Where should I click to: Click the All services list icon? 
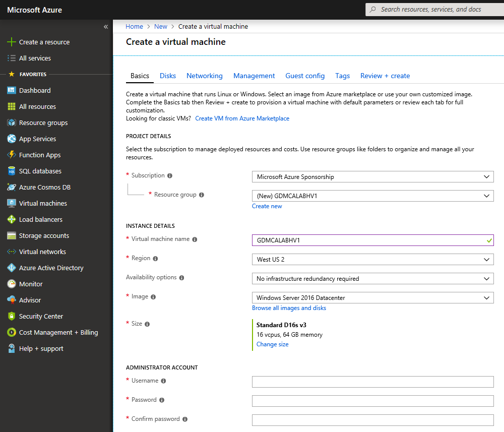coord(11,58)
